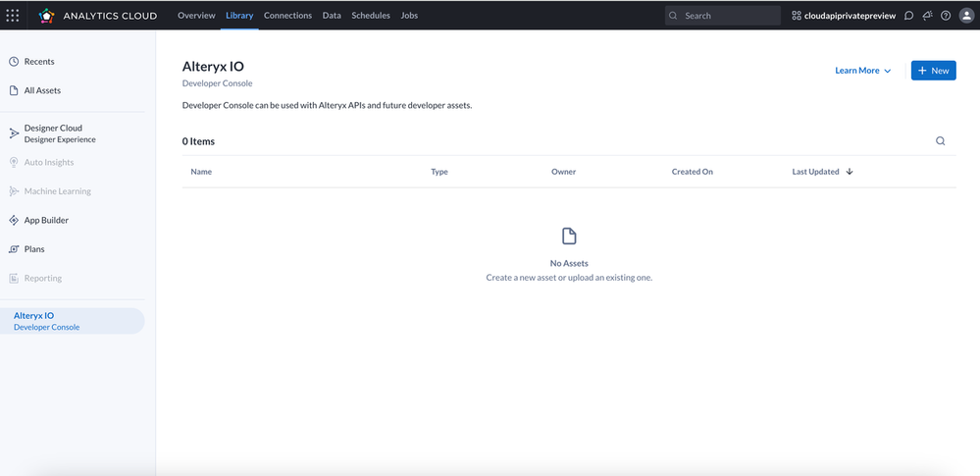Sort table by Type column header

tap(439, 172)
